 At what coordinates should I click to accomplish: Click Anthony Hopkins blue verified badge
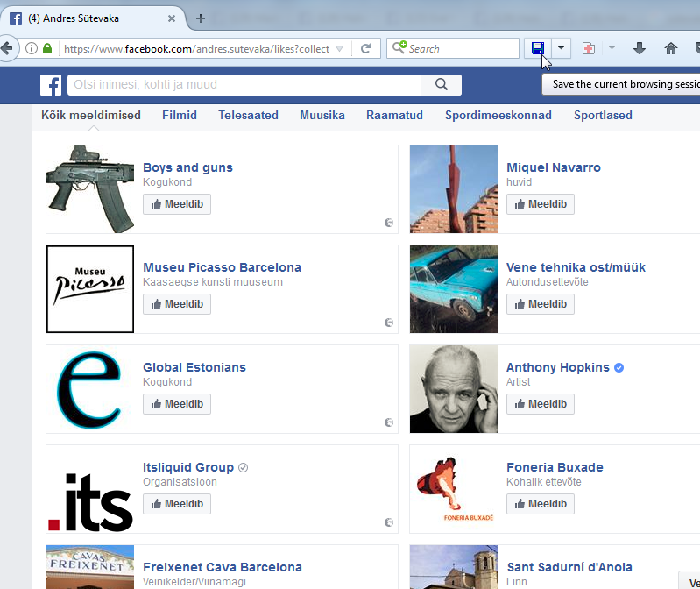[619, 367]
